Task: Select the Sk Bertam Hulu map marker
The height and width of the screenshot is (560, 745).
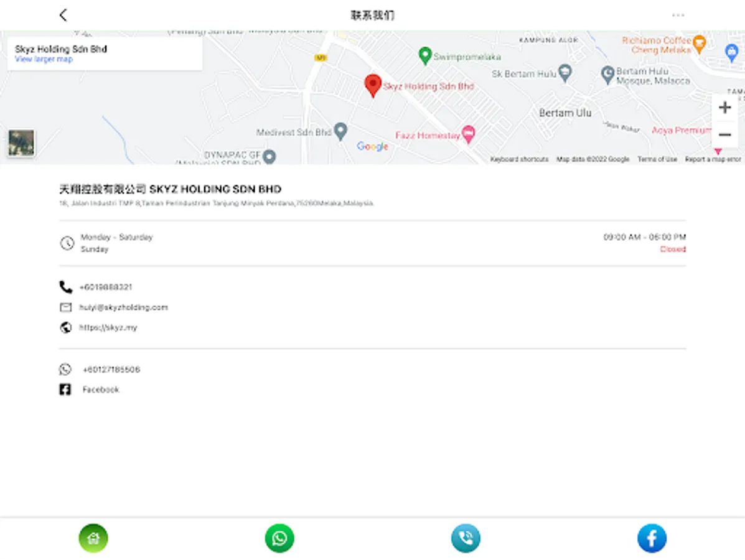Action: (565, 73)
